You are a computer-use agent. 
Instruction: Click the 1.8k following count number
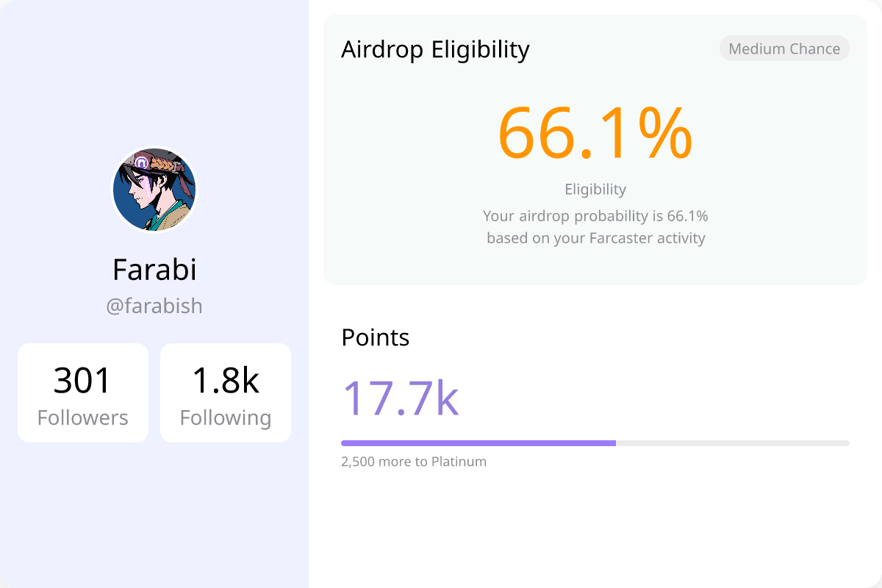tap(226, 380)
